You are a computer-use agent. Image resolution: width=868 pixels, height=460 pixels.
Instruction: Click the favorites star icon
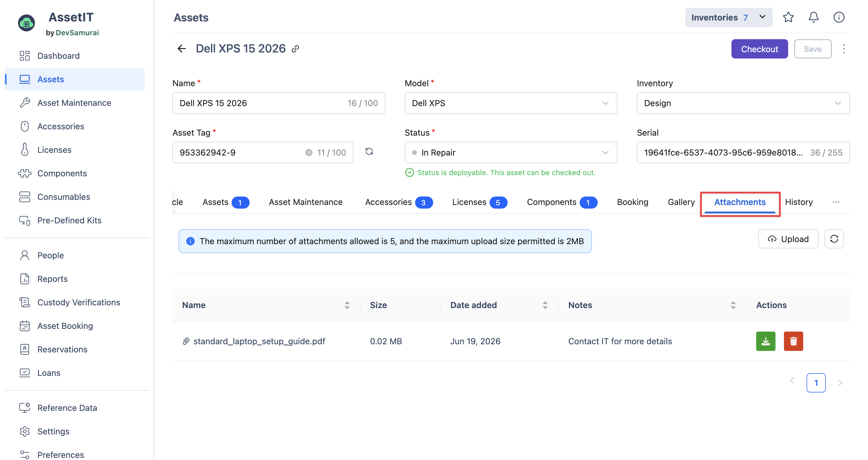[788, 17]
